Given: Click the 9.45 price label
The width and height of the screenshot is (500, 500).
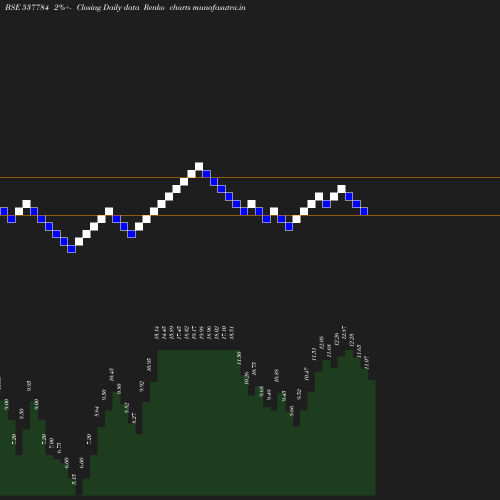Looking at the screenshot, I should pos(284,396).
